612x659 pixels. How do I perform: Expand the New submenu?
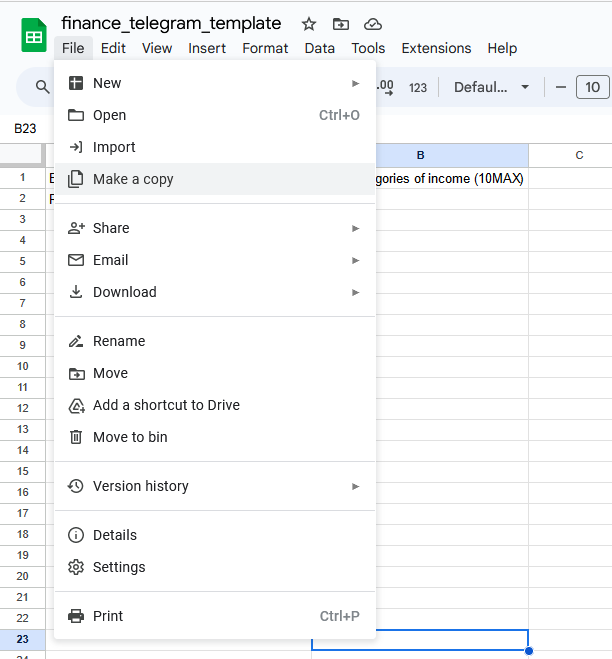(x=215, y=83)
